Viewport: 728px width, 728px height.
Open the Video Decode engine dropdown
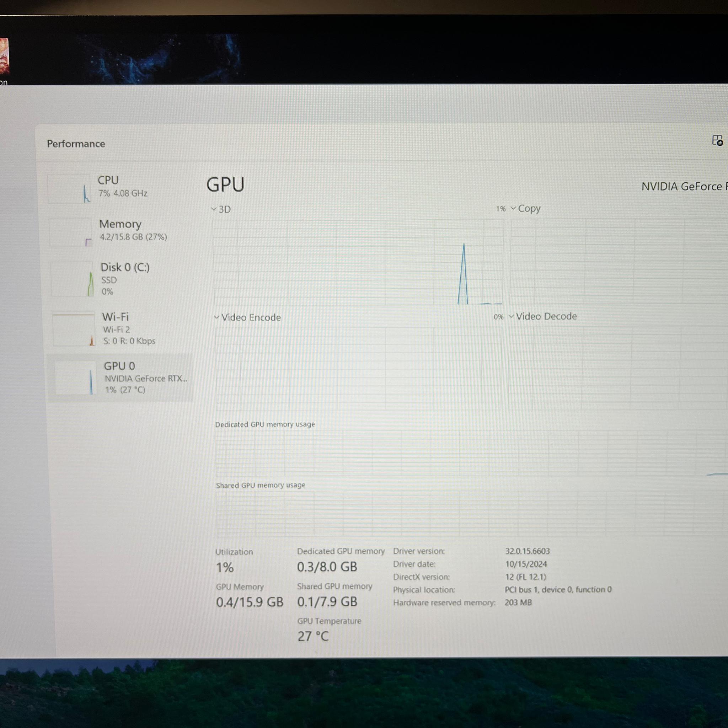(542, 316)
